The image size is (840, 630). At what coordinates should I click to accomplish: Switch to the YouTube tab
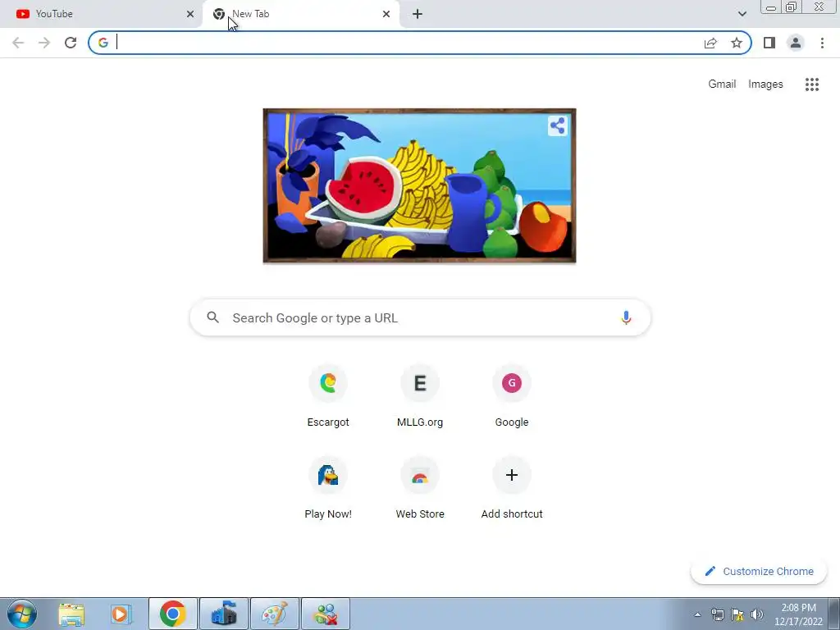pos(101,14)
